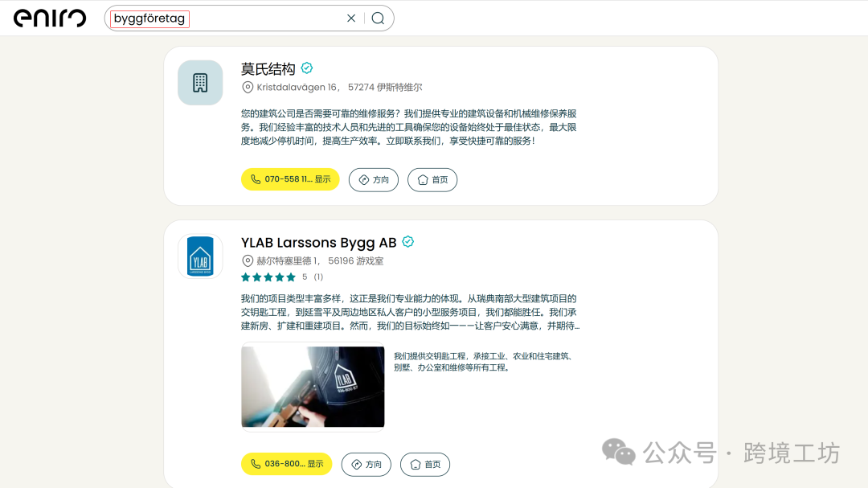Click the verified checkmark beside 莫氏结构
This screenshot has height=488, width=868.
click(x=306, y=68)
